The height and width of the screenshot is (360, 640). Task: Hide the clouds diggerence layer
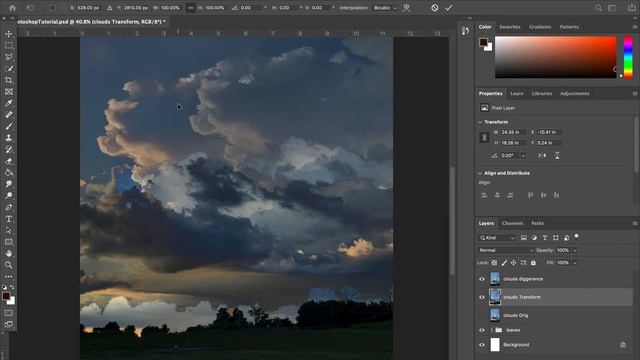[482, 279]
